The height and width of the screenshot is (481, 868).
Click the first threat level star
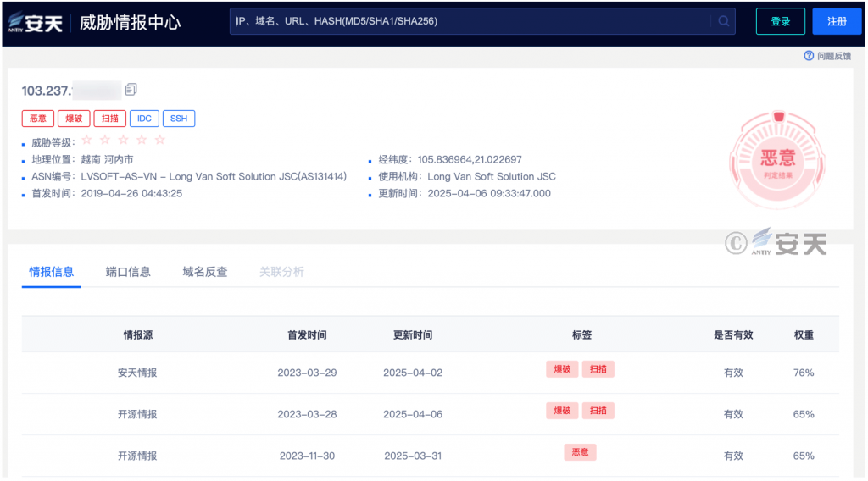pos(86,141)
